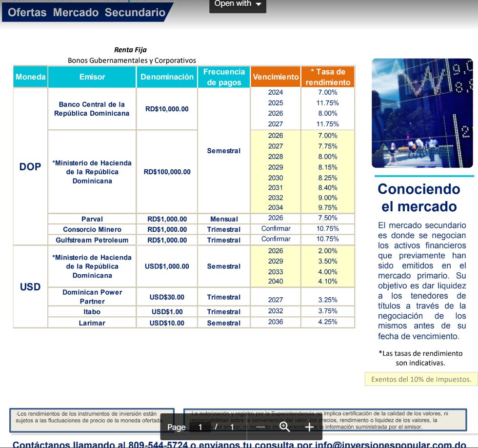Click the "USD$30.00" denomination

point(167,297)
